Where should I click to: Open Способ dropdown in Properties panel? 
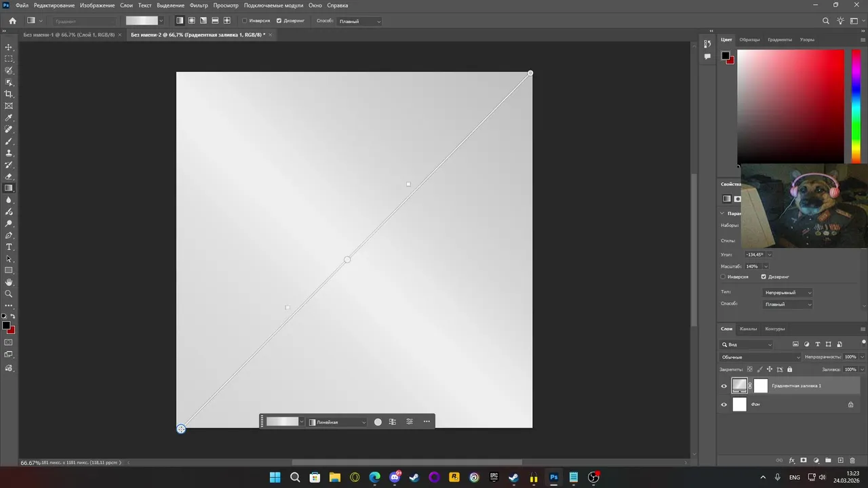pyautogui.click(x=787, y=304)
